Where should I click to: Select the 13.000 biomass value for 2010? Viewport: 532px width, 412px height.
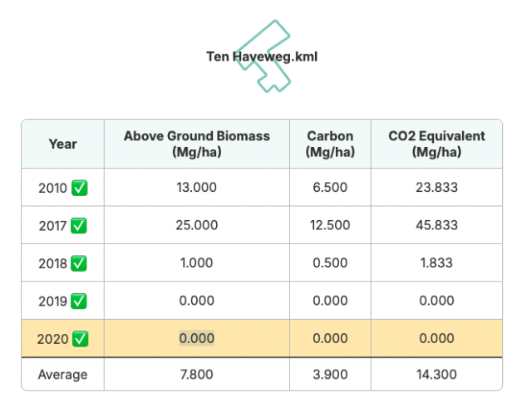pyautogui.click(x=196, y=187)
